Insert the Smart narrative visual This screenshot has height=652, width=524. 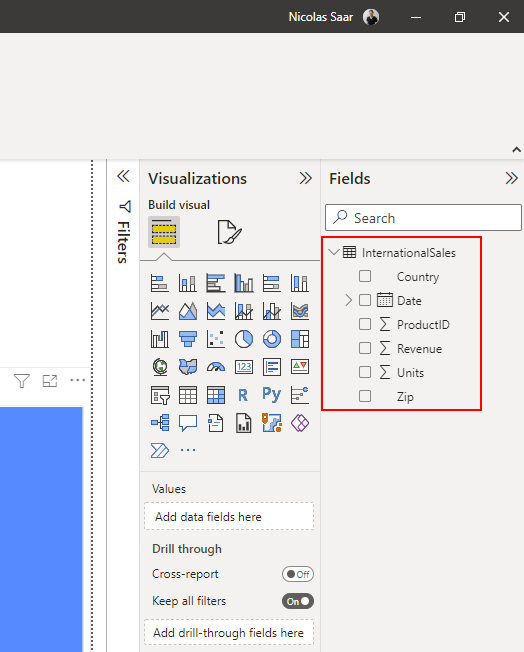(215, 423)
